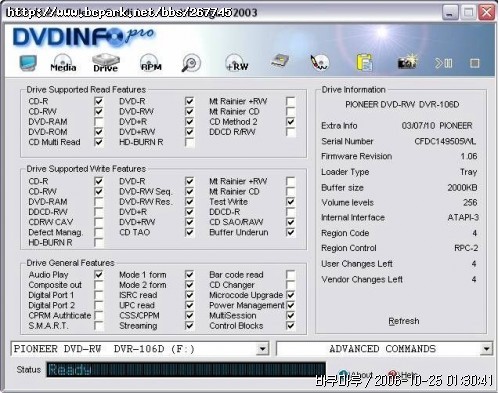Toggle CD SAO/RAW checkbox
This screenshot has height=393, width=500.
click(x=291, y=222)
